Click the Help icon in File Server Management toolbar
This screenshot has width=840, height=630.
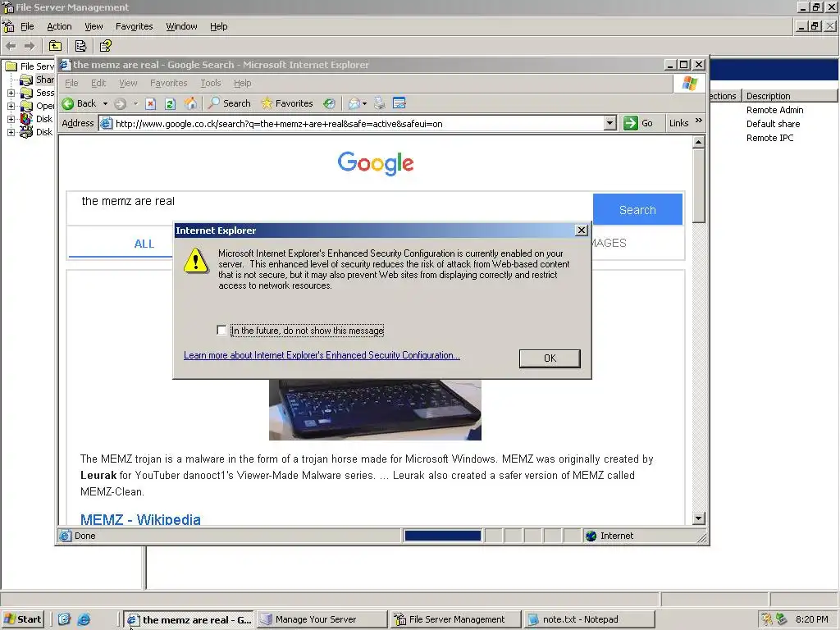106,46
